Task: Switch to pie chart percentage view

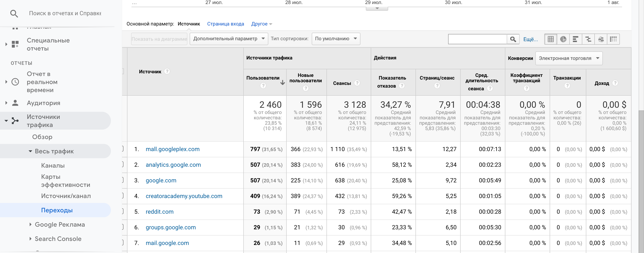Action: tap(563, 39)
